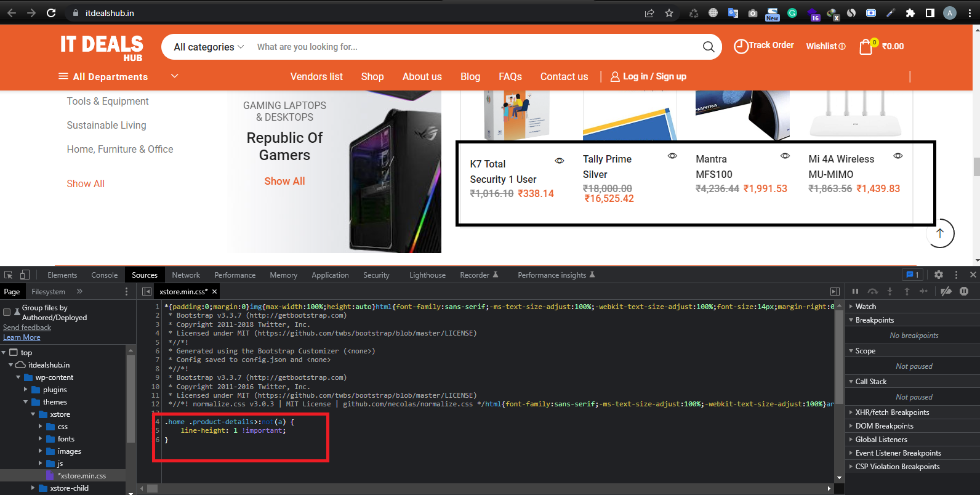Open DevTools settings gear
The image size is (980, 495).
point(939,275)
